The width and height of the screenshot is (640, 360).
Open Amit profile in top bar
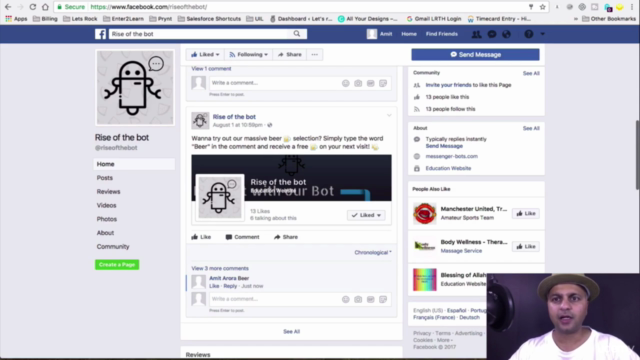coord(380,34)
